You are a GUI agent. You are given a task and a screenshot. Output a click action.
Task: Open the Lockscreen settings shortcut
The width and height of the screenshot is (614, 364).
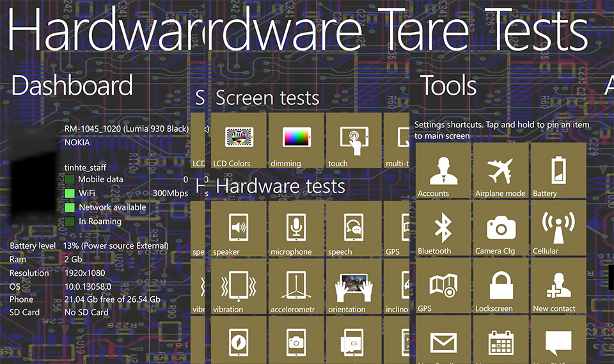501,286
